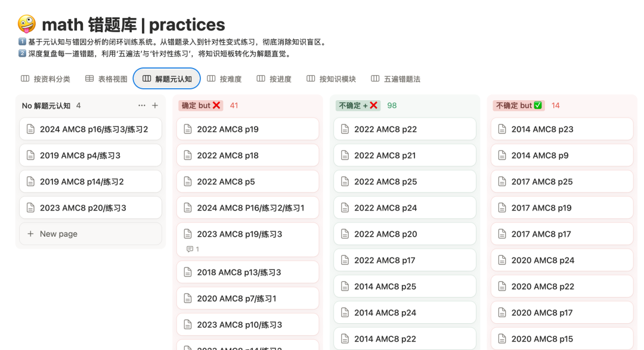
Task: Open the card 2022 AMC8 p21
Action: [x=405, y=156]
